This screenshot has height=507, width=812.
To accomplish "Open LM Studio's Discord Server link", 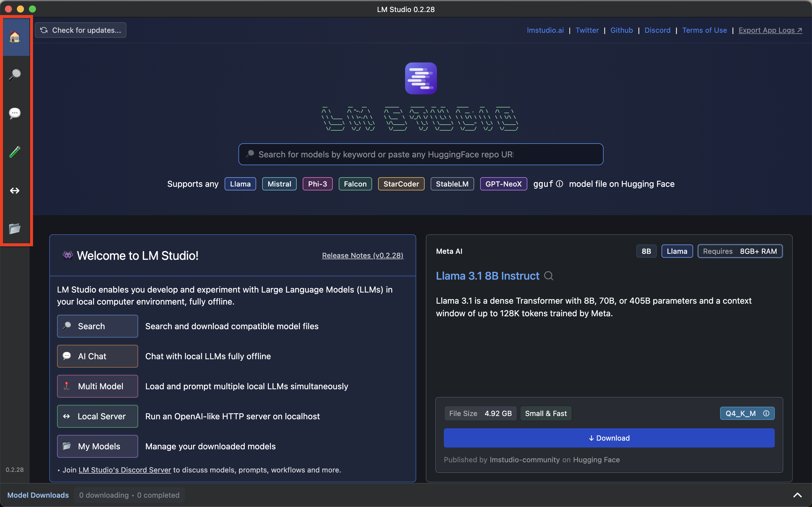I will (125, 470).
